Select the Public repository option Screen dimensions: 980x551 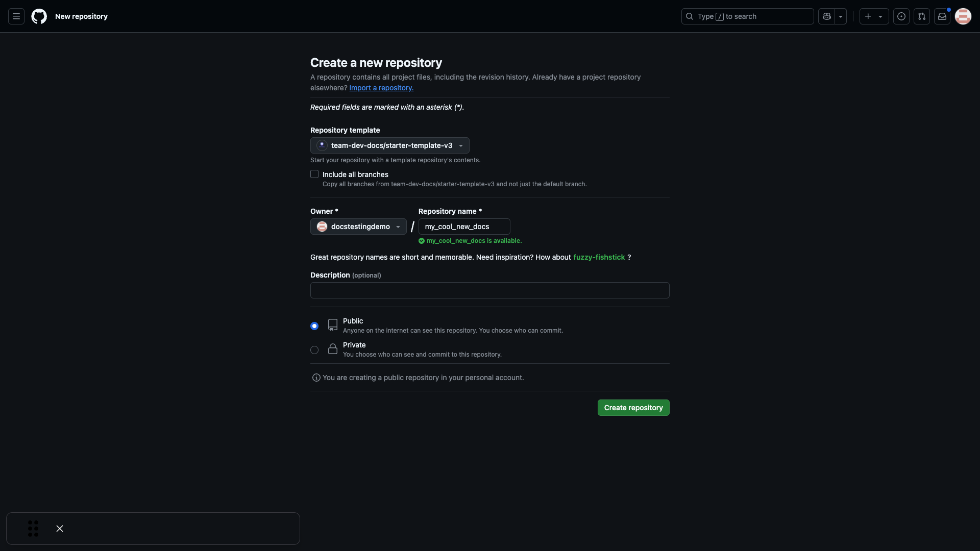314,325
